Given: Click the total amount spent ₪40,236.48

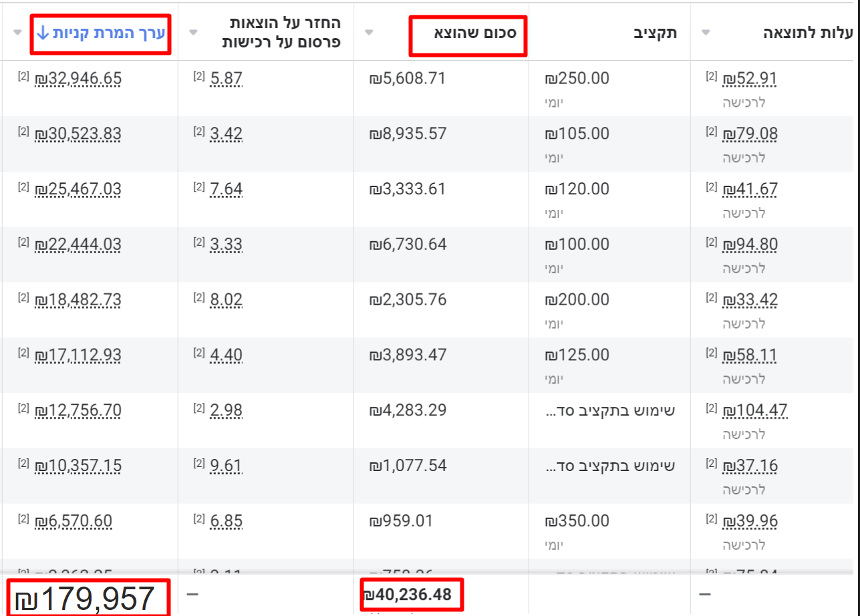Looking at the screenshot, I should [408, 594].
